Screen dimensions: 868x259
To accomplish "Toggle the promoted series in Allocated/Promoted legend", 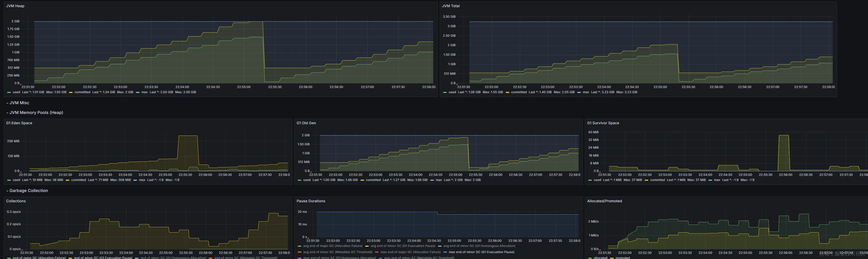I will click(623, 258).
